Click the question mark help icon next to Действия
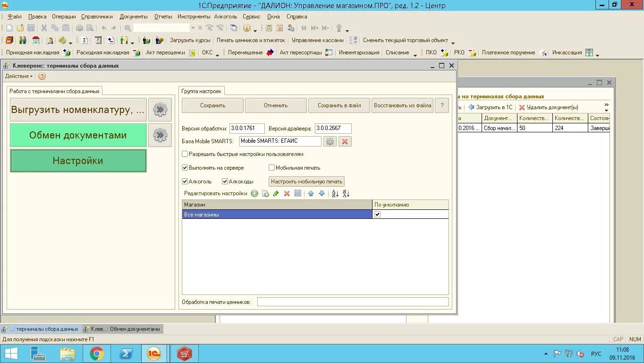Screen dimensions: 644x363 42,76
